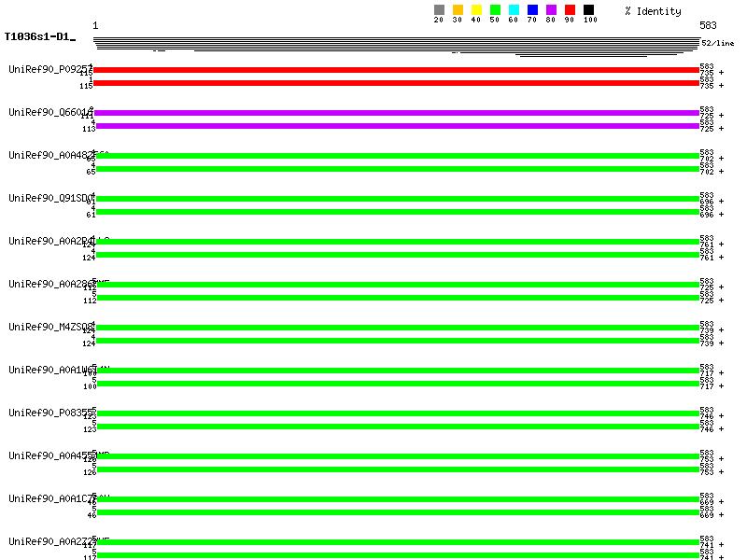Click the orange 30% identity legend swatch
This screenshot has width=747, height=560.
458,10
